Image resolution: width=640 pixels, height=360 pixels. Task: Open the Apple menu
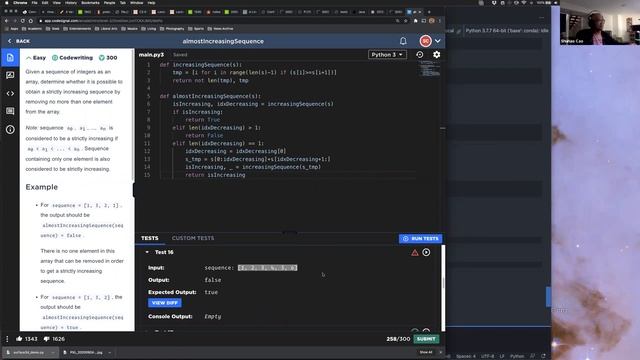(7, 2)
